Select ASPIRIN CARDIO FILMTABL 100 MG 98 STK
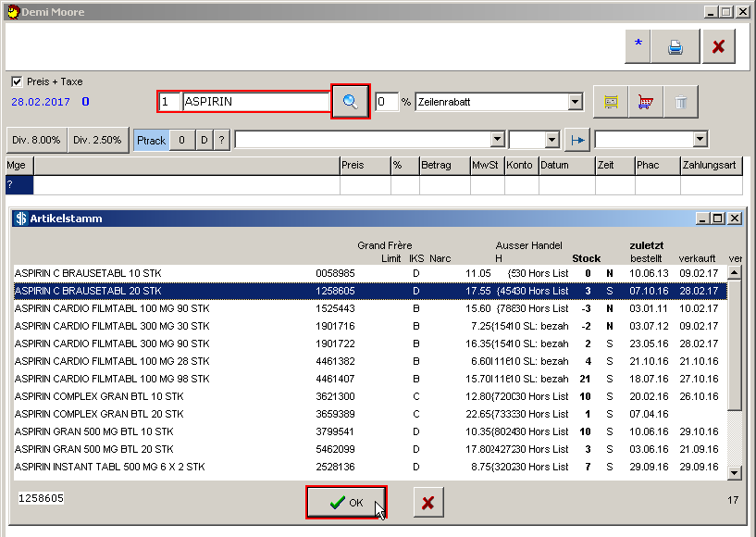The width and height of the screenshot is (756, 537). [370, 380]
